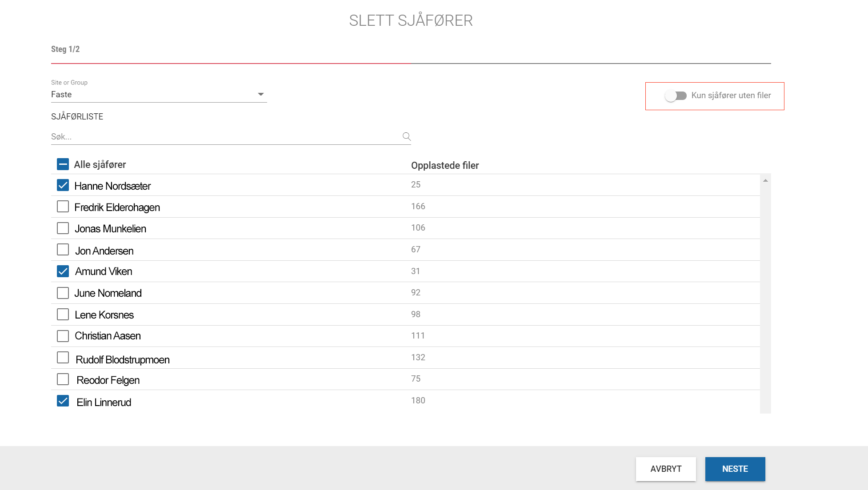This screenshot has width=868, height=490.
Task: Select Jonas Munkelien checkbox
Action: [x=63, y=228]
